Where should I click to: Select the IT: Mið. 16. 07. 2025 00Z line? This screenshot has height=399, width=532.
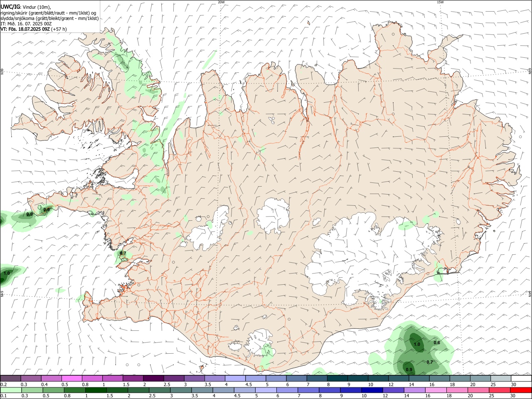pyautogui.click(x=26, y=24)
